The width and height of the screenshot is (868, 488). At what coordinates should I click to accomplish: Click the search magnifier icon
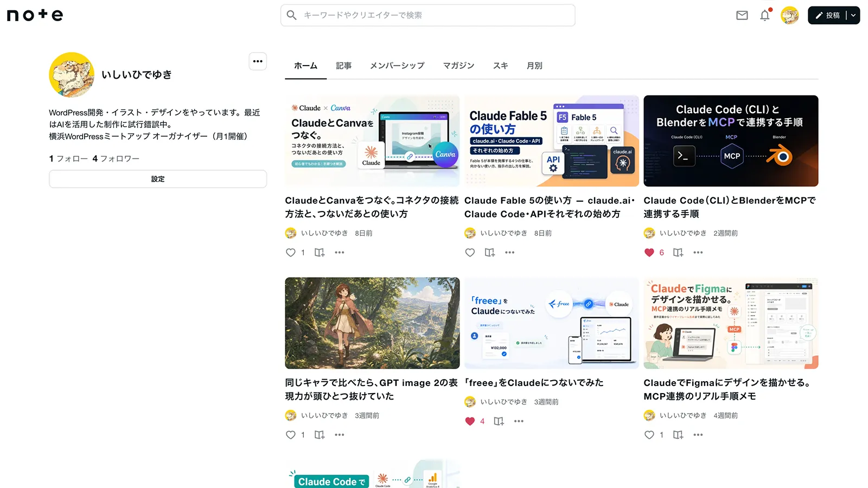291,15
